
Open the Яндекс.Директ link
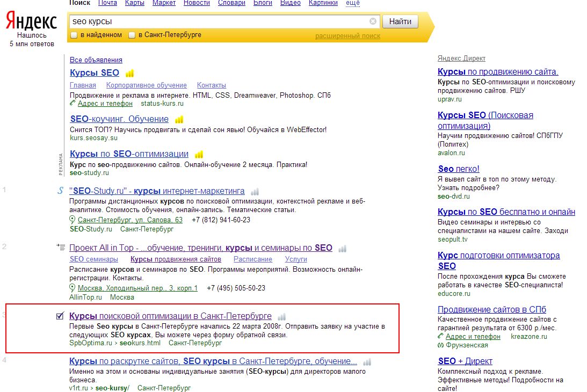[x=461, y=59]
